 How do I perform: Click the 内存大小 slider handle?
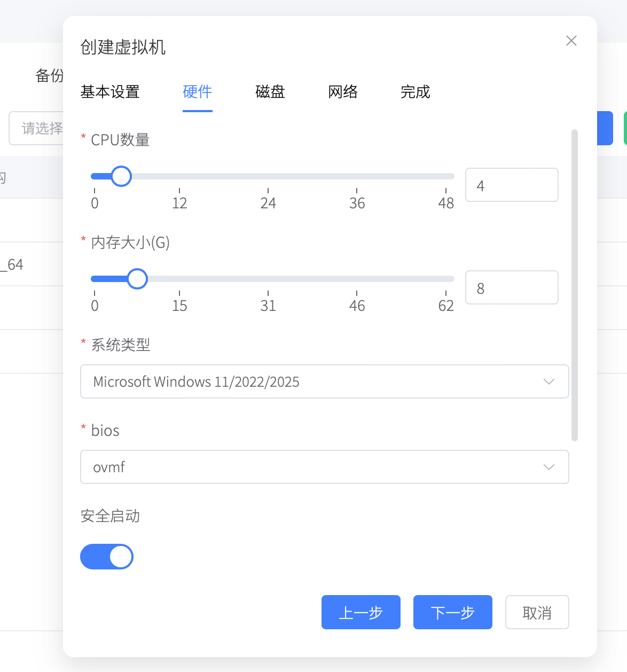coord(137,278)
